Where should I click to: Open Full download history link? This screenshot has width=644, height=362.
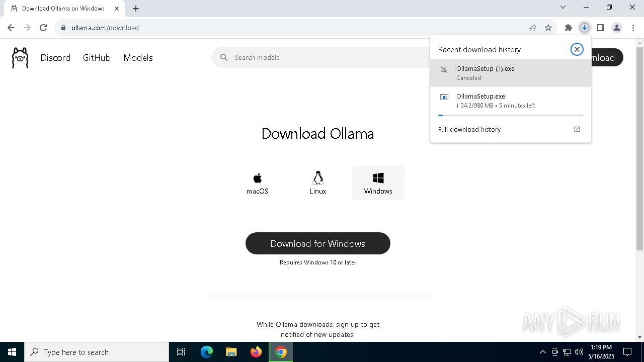click(x=469, y=129)
